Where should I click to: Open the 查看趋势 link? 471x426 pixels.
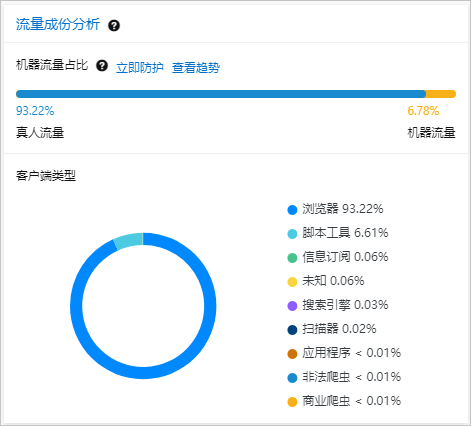[196, 68]
